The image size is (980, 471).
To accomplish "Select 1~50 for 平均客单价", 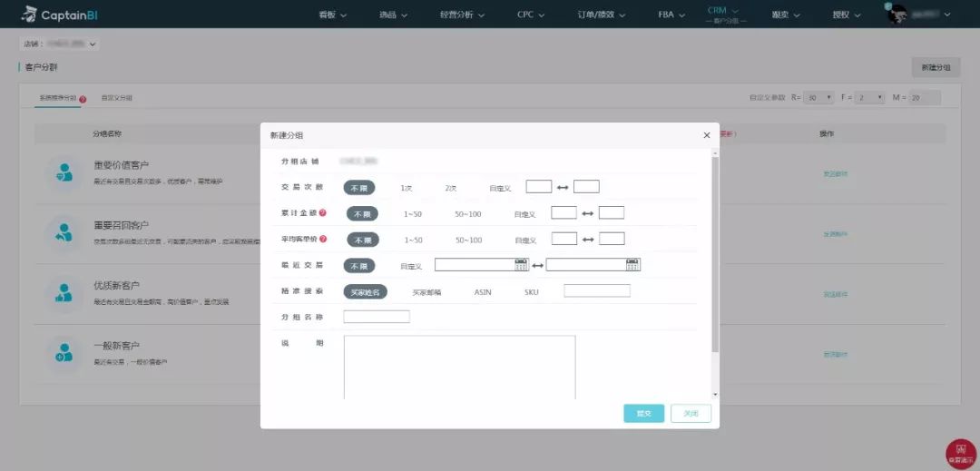I will pos(414,240).
